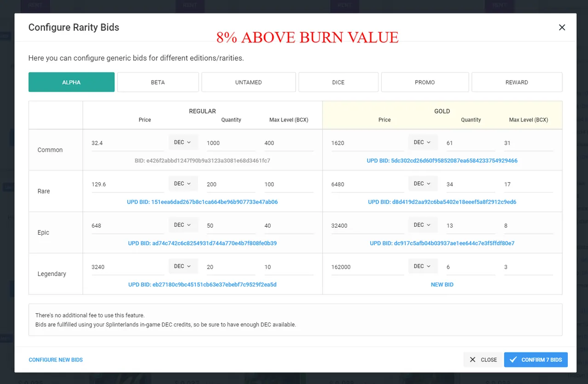Select the ALPHA edition tab
The image size is (588, 384).
71,82
